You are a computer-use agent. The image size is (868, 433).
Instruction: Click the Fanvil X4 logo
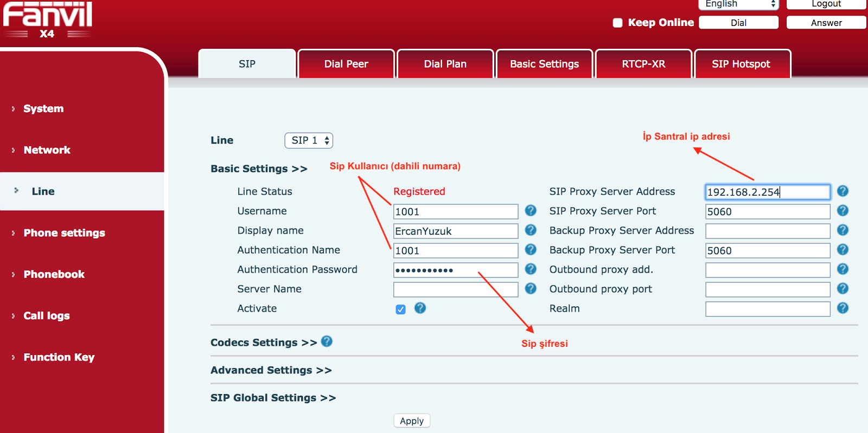pyautogui.click(x=48, y=20)
